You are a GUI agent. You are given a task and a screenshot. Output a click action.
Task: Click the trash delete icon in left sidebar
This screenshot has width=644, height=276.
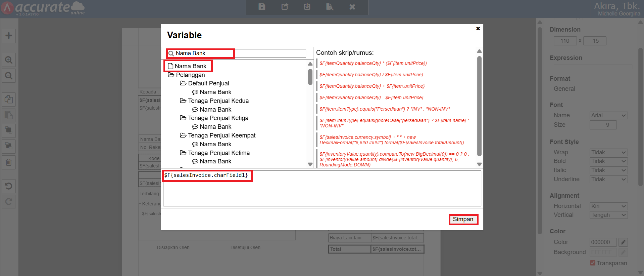coord(9,162)
